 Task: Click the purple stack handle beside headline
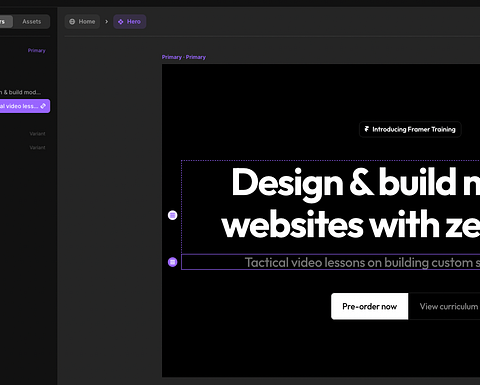(x=172, y=215)
